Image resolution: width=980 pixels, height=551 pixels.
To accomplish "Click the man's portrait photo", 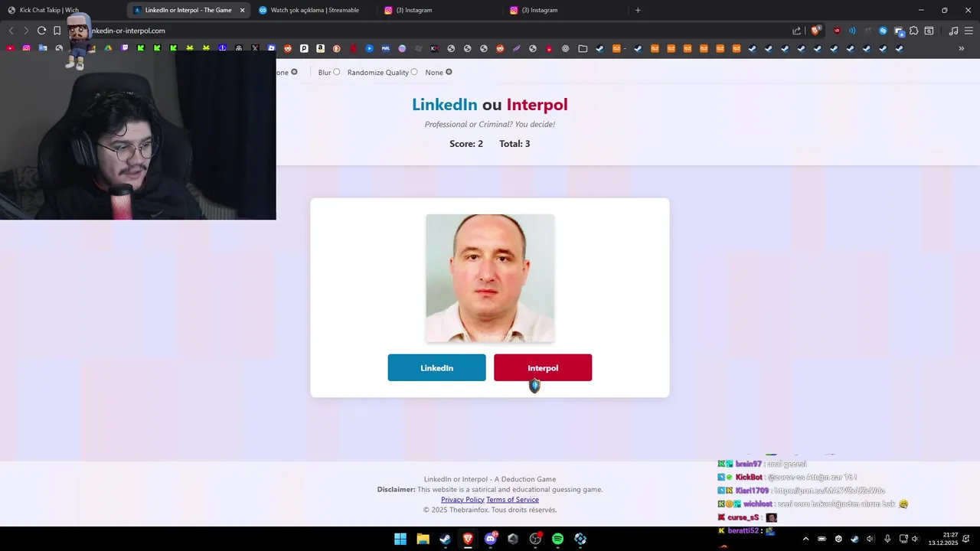I will [490, 279].
